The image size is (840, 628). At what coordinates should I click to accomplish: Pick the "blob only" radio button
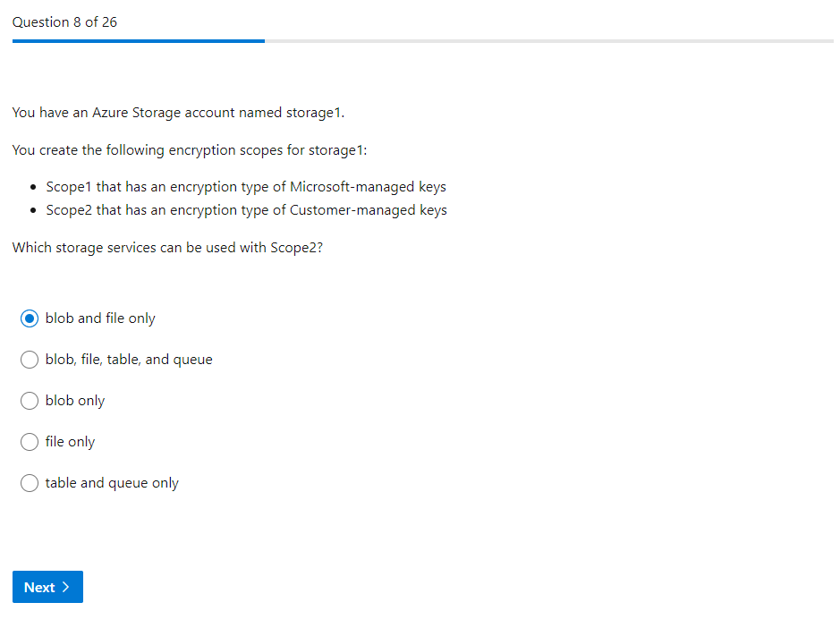[x=30, y=401]
